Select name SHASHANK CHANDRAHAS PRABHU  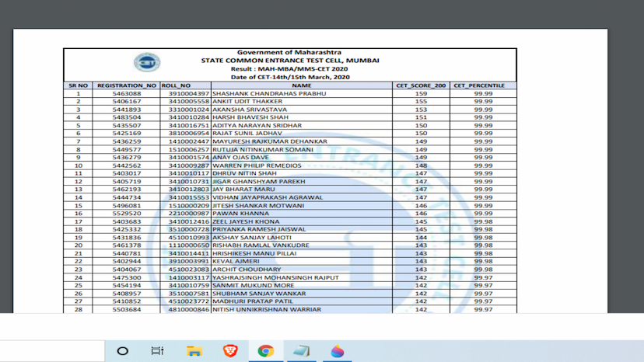[269, 93]
